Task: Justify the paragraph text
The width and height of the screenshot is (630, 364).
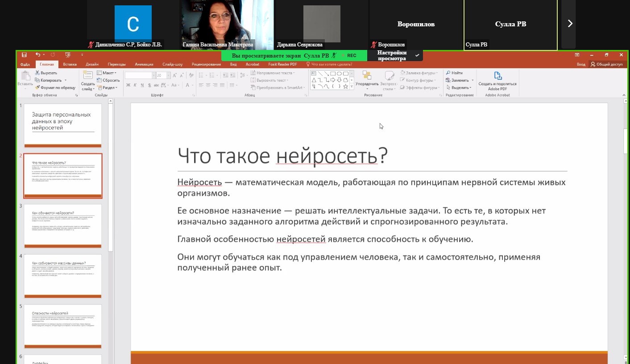Action: coord(223,85)
